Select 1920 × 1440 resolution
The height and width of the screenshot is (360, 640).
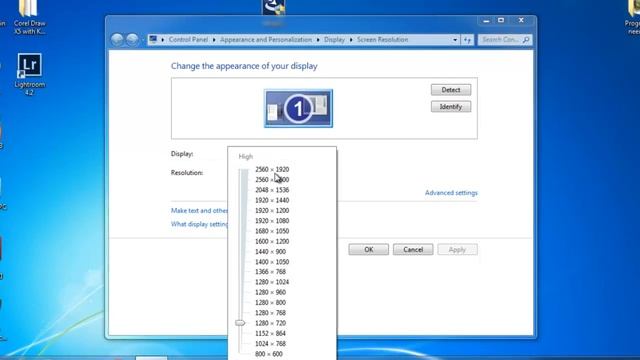click(272, 200)
